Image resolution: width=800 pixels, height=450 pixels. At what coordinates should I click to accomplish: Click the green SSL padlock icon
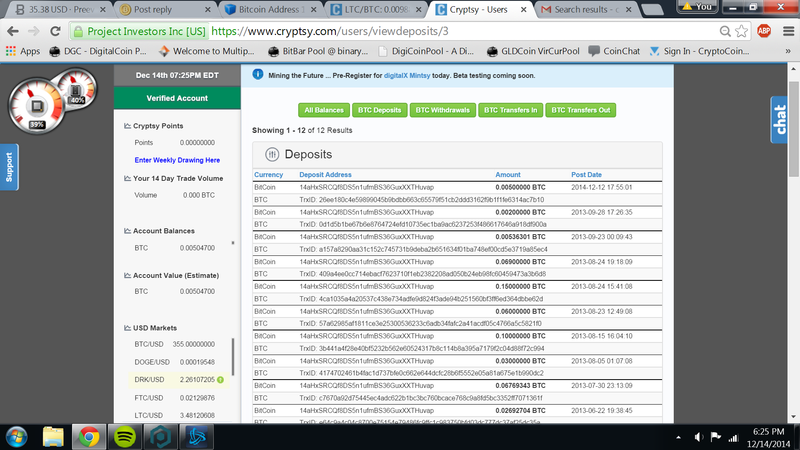[x=78, y=32]
